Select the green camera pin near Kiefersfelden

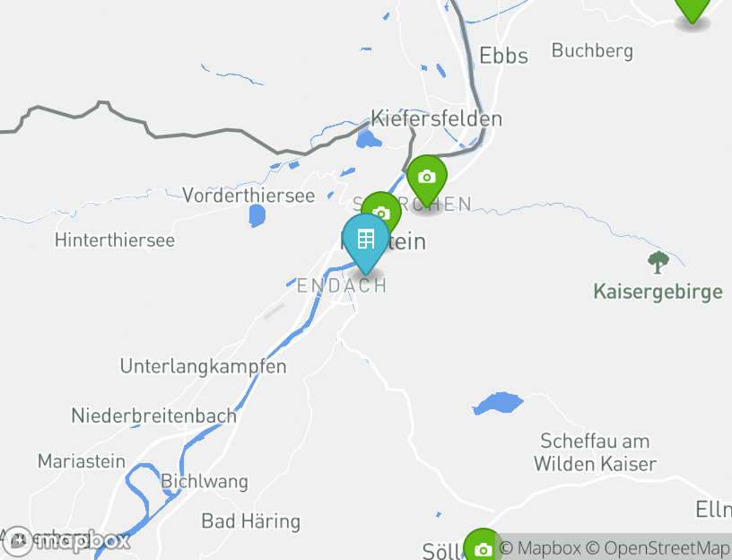point(427,179)
